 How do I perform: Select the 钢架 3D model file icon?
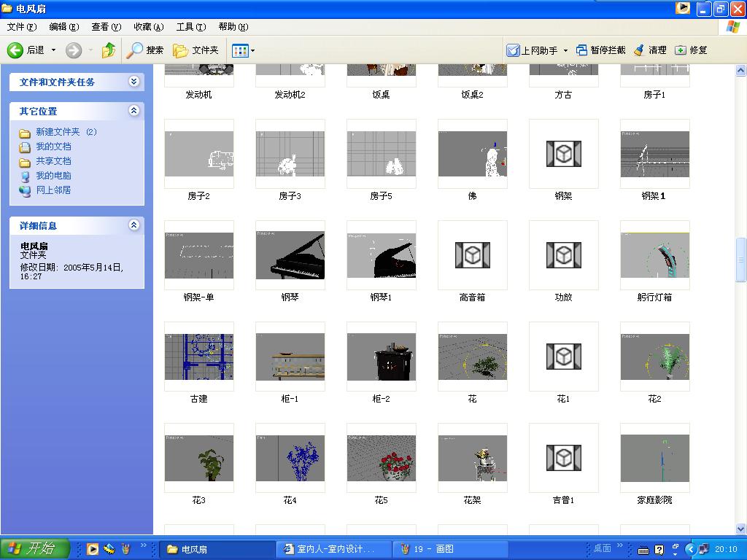(x=564, y=154)
